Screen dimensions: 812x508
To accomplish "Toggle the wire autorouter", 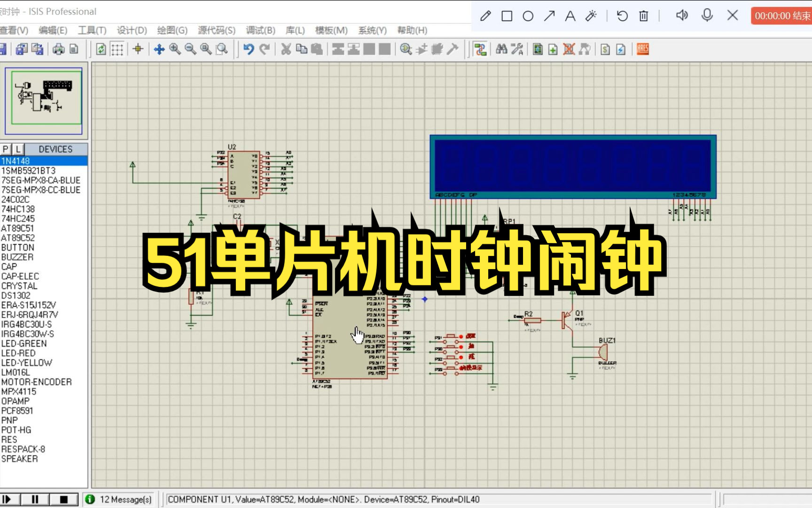I will coord(480,49).
